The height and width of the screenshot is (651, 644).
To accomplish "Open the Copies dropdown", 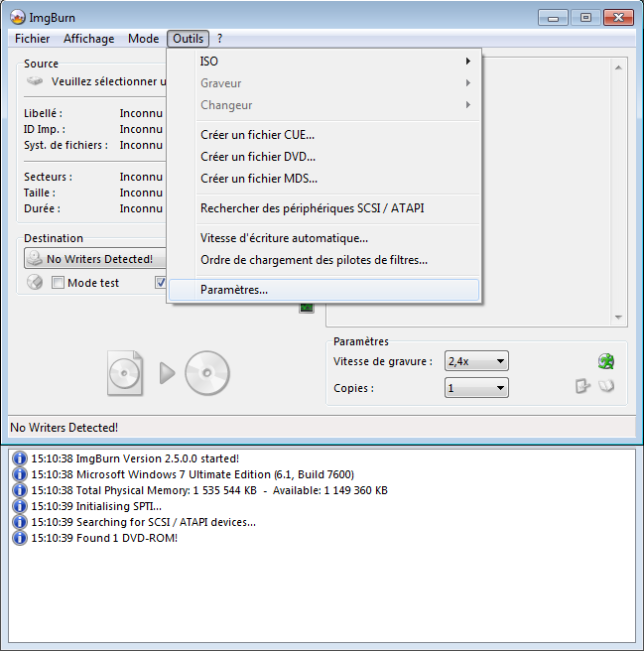I will pos(476,388).
